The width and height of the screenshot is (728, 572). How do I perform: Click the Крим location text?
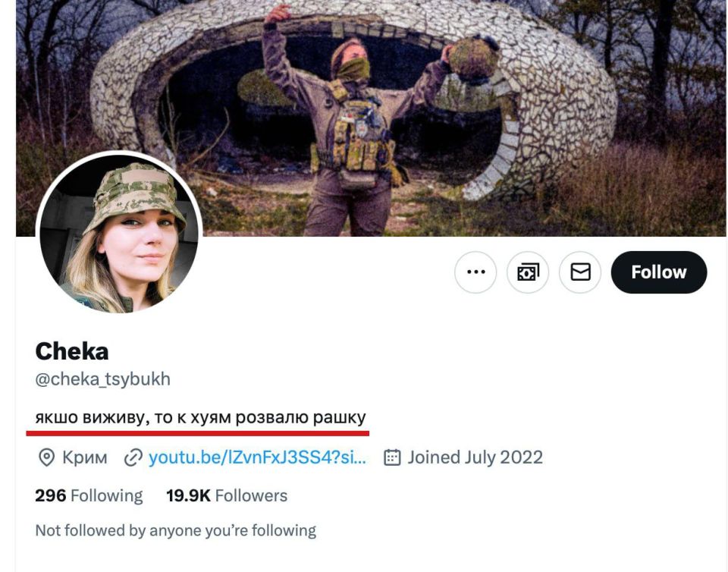(x=84, y=457)
